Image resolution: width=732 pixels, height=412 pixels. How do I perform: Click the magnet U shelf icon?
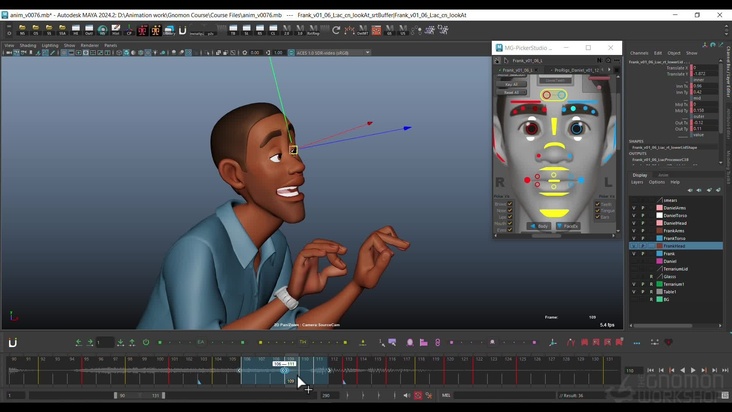[183, 30]
